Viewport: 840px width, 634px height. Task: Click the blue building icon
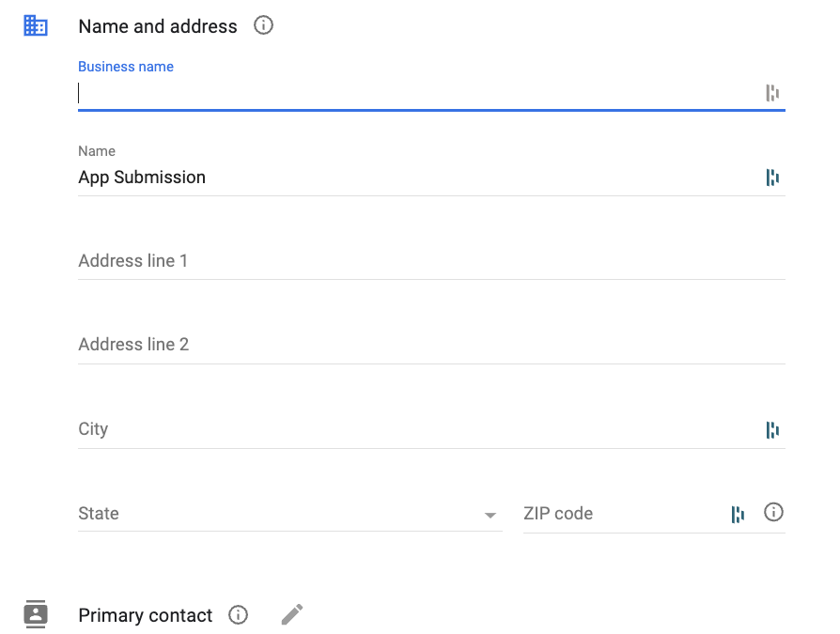(x=36, y=25)
